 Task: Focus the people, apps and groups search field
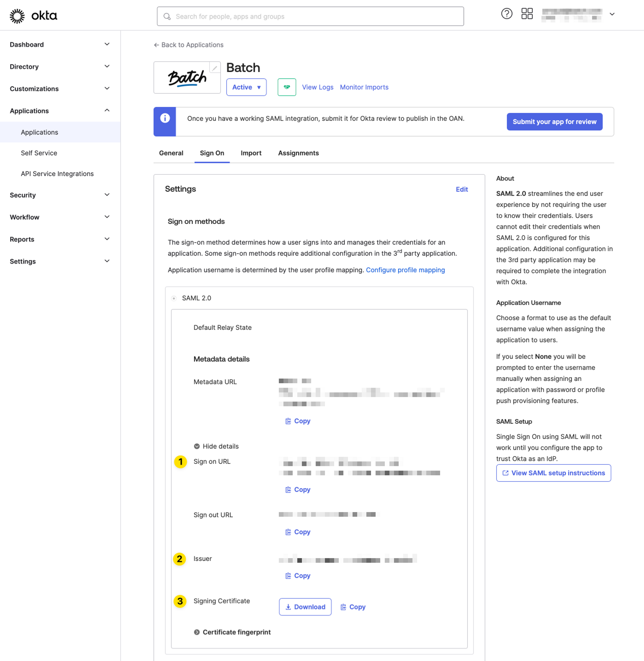[x=310, y=16]
